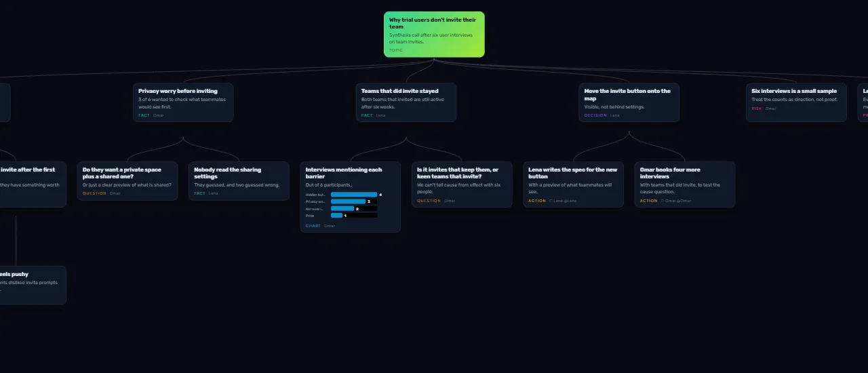Click the 'Price' bar with value 1
868x373 pixels.
[x=336, y=216]
